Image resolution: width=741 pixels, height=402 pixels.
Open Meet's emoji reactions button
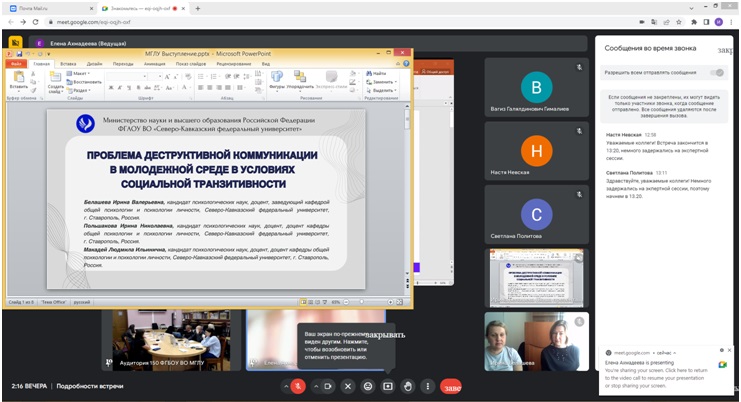368,386
